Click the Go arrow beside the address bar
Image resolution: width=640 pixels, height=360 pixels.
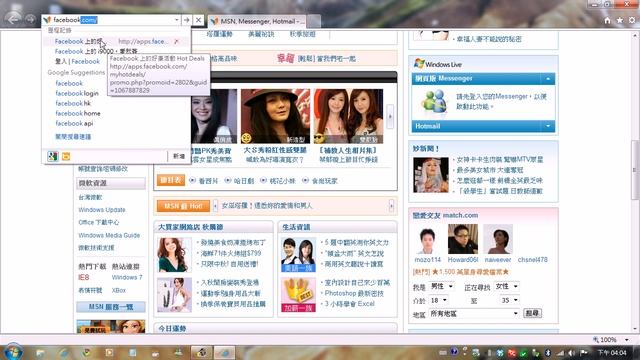[186, 20]
